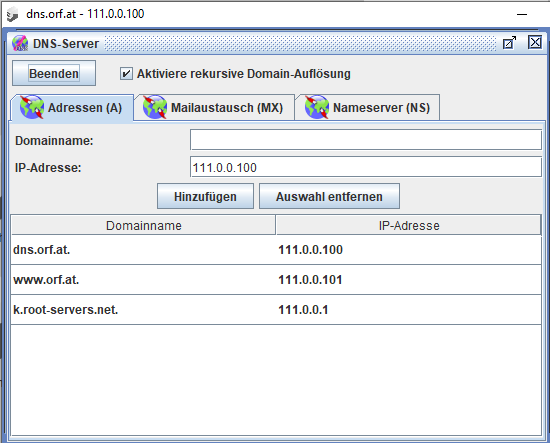Click the Hinzufügen button
The height and width of the screenshot is (443, 550).
coord(205,196)
